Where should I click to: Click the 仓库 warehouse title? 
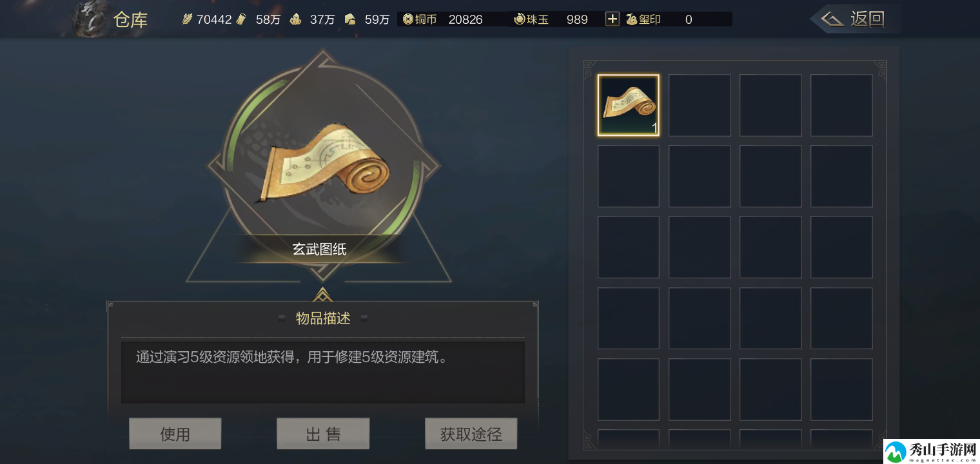(130, 20)
